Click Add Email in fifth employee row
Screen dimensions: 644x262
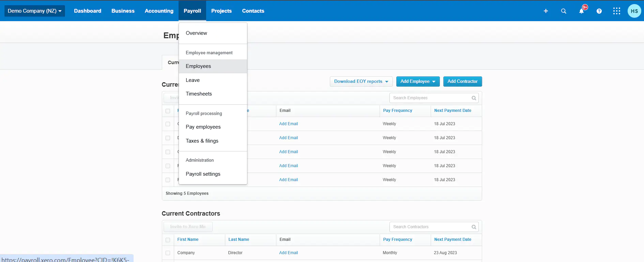288,180
